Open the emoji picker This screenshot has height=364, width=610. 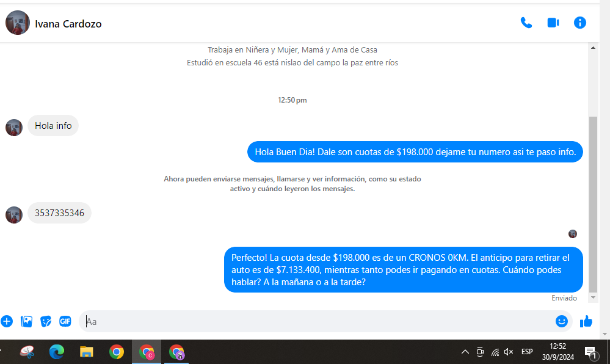pyautogui.click(x=561, y=322)
